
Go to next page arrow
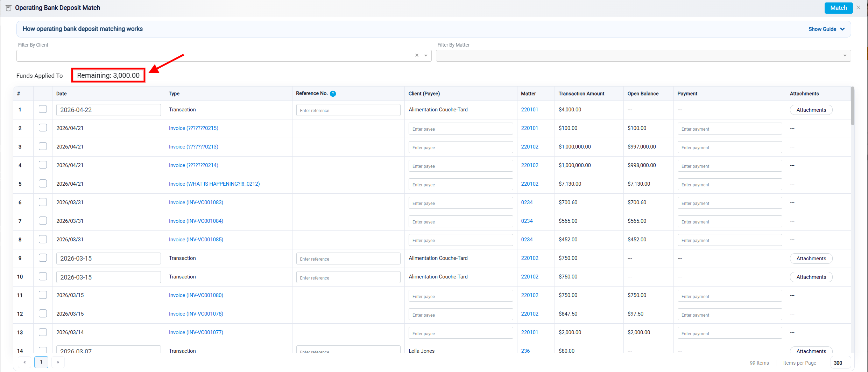(58, 362)
